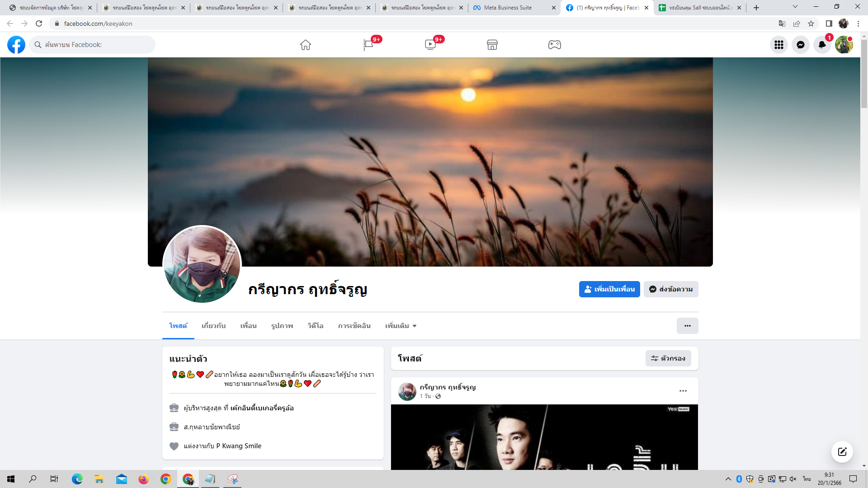Open the รูปภาพ tab
The height and width of the screenshot is (488, 868).
click(x=282, y=326)
